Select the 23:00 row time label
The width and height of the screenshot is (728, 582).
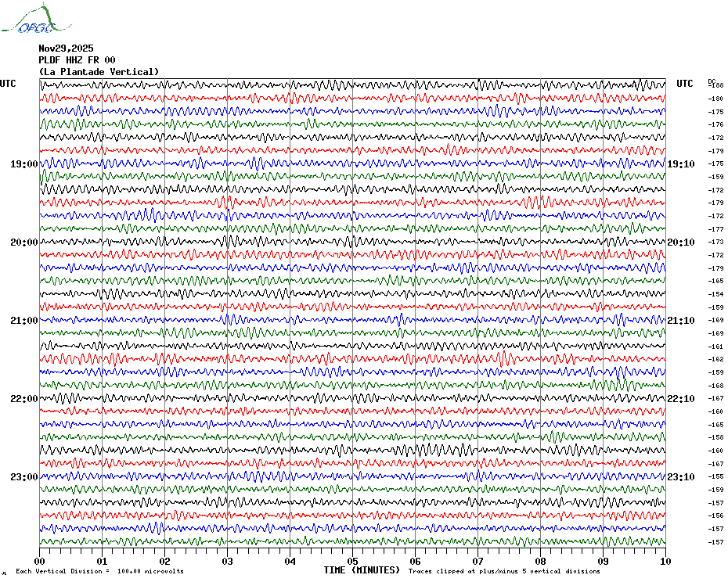click(24, 477)
